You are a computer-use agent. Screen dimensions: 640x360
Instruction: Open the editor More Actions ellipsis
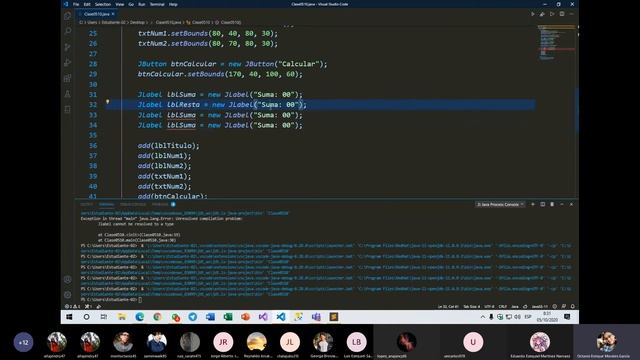point(571,14)
